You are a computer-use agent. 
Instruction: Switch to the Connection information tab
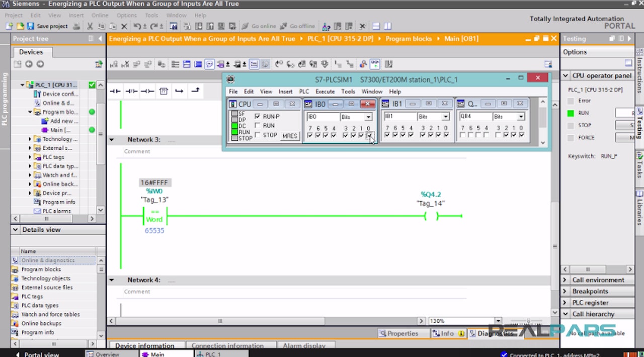pos(227,345)
